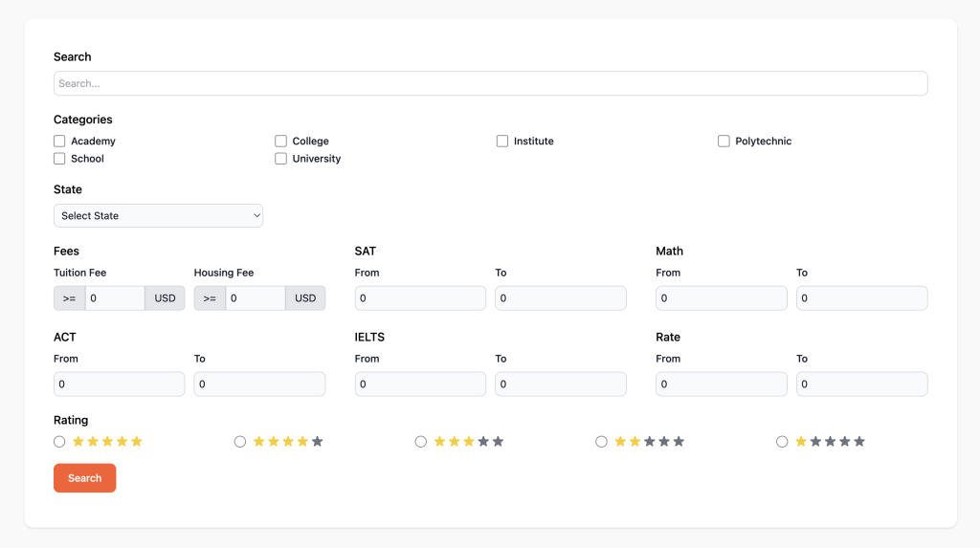Click the Housing Fee amount field
Image resolution: width=980 pixels, height=548 pixels.
click(x=256, y=298)
